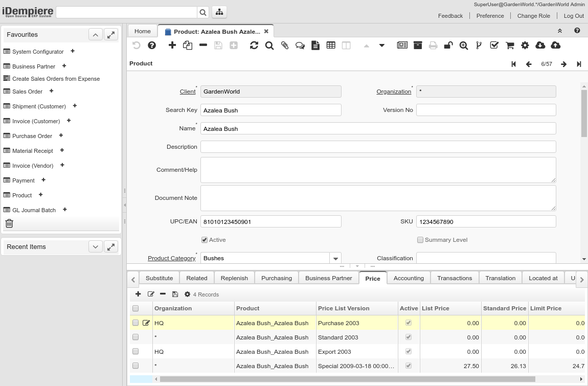
Task: Click the Find Record search icon
Action: click(269, 46)
